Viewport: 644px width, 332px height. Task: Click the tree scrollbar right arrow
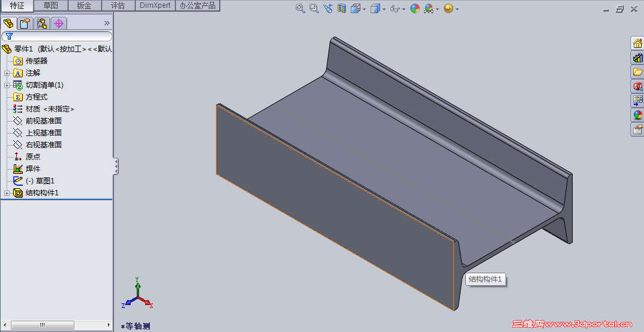point(109,325)
